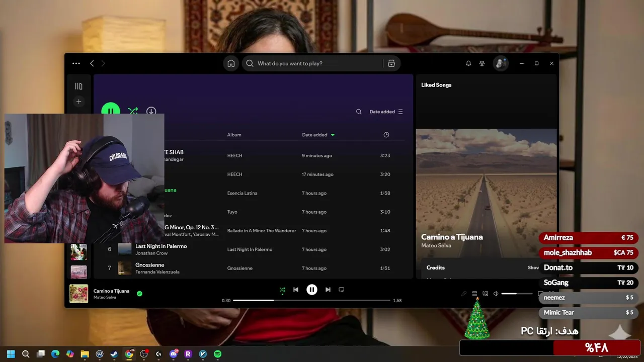Screen dimensions: 644x362
Task: Open Microsoft Edge from the taskbar
Action: tap(55, 354)
